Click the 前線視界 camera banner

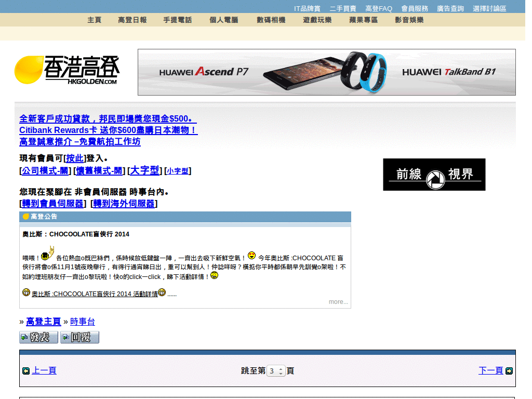tap(434, 175)
